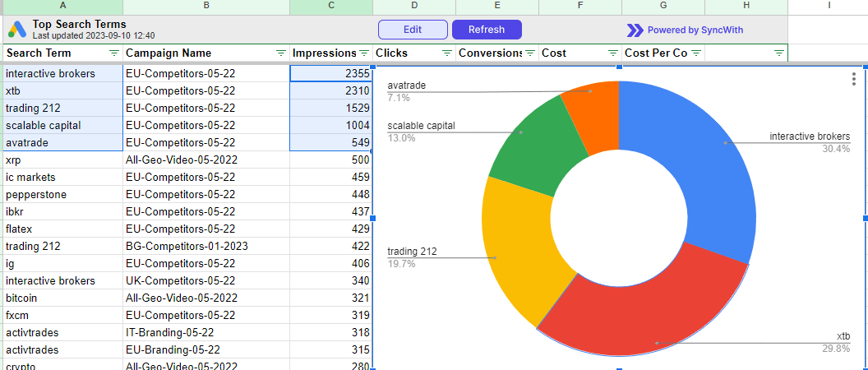868x370 pixels.
Task: Open the Impressions column filter
Action: (363, 53)
